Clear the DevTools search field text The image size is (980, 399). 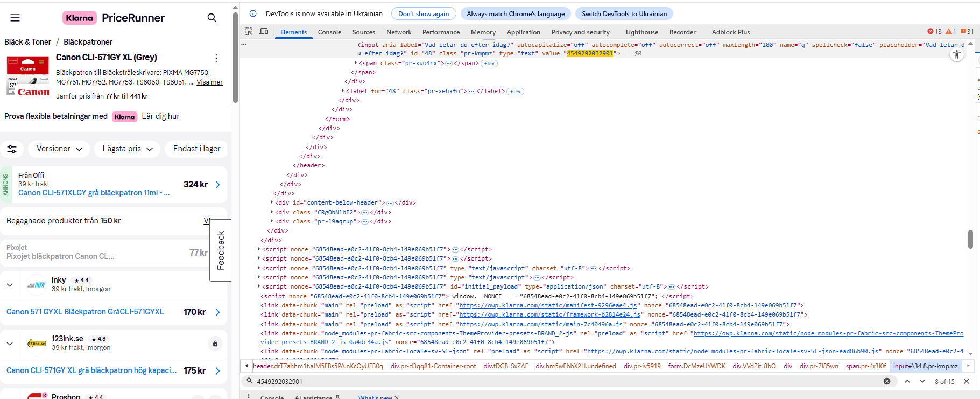coord(887,381)
